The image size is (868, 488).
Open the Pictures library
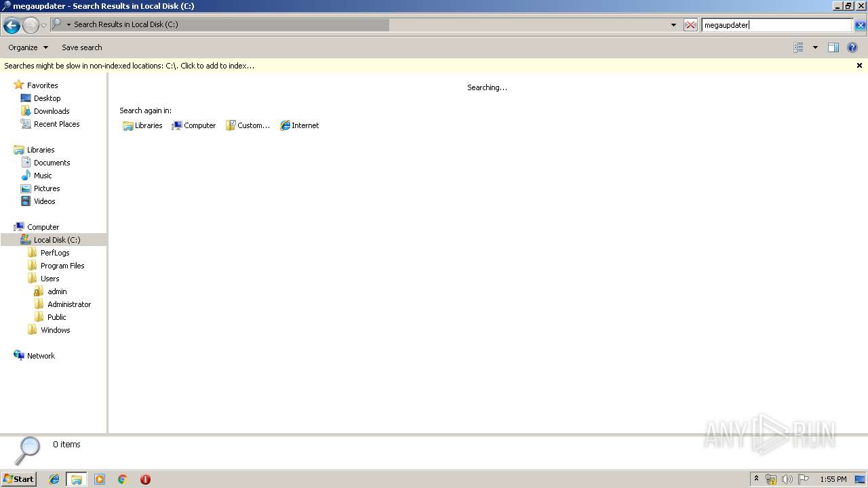[x=47, y=188]
